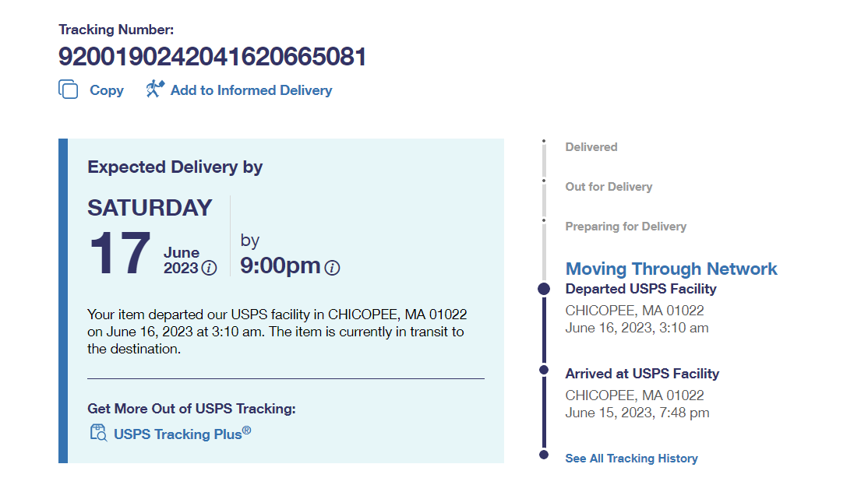Image resolution: width=868 pixels, height=485 pixels.
Task: Click the tracking number 9200190242041620665081
Action: (x=212, y=57)
